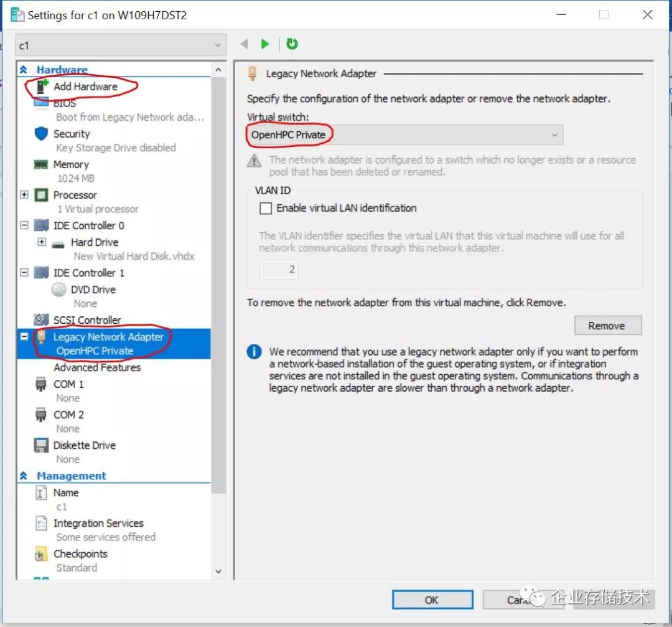Click the COM 2 port icon

(x=40, y=415)
